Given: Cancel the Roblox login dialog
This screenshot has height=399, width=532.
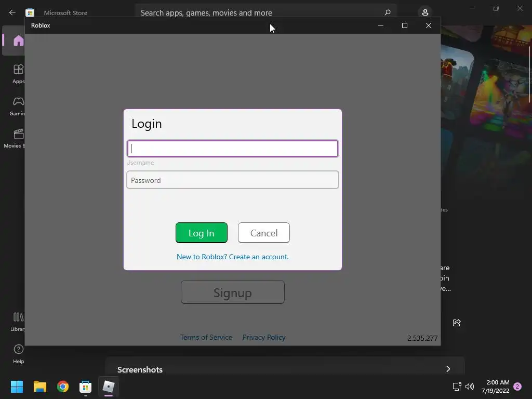Looking at the screenshot, I should tap(264, 233).
